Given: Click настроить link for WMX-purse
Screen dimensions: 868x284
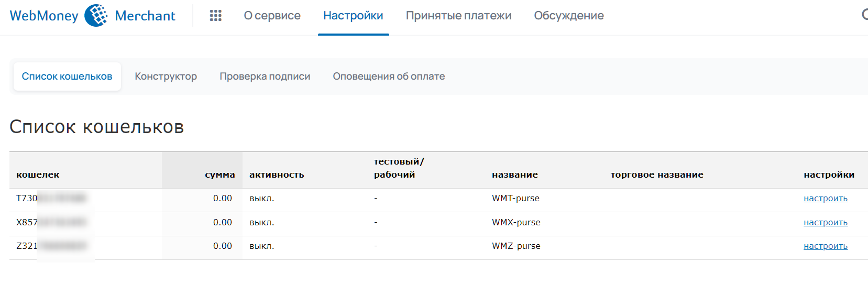Looking at the screenshot, I should tap(825, 223).
